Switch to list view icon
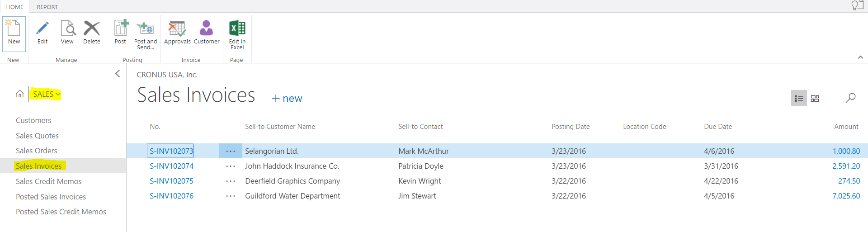 point(799,98)
